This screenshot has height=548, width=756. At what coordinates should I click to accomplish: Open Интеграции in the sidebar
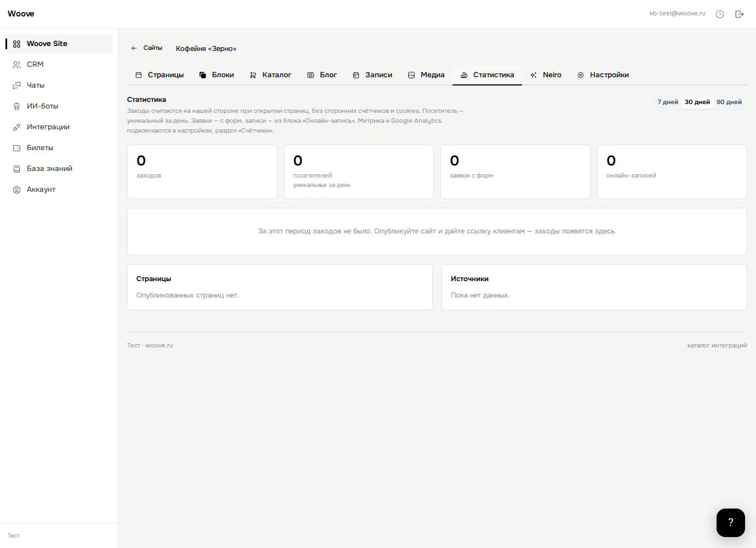point(59,127)
